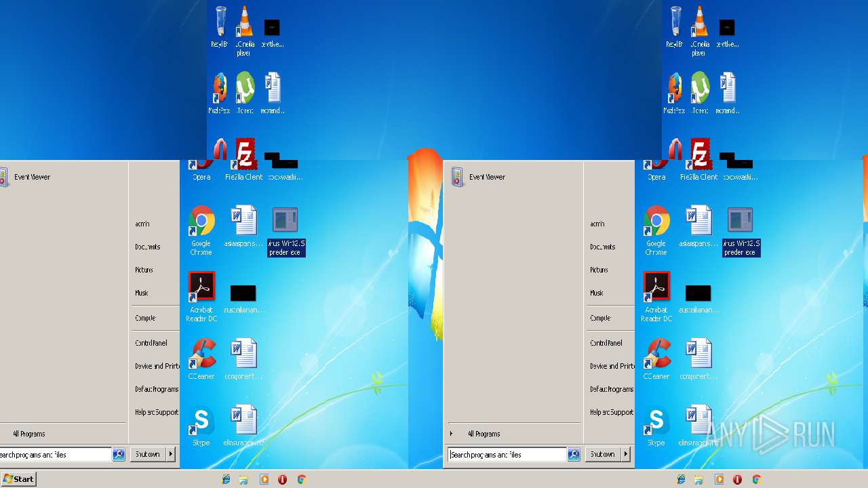The width and height of the screenshot is (868, 488).
Task: Launch VLC media player on right desktop copy
Action: click(x=699, y=30)
